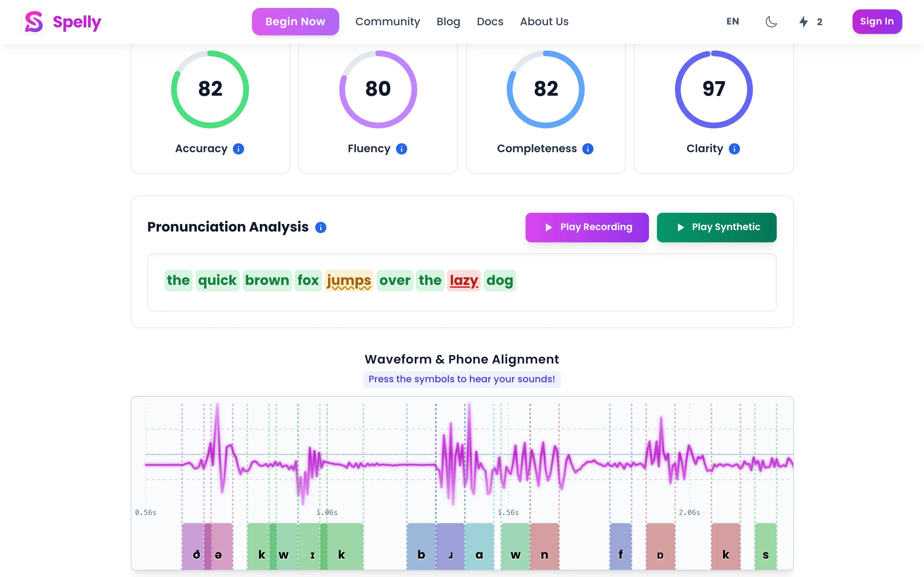Click the Spelly logo icon
Image resolution: width=924 pixels, height=577 pixels.
point(34,22)
